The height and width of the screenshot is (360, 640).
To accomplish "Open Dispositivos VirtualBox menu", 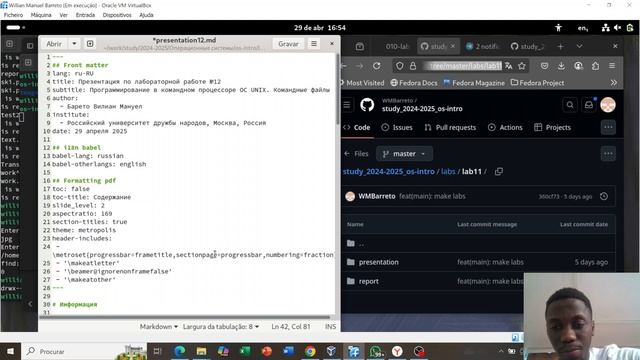I will [x=117, y=15].
